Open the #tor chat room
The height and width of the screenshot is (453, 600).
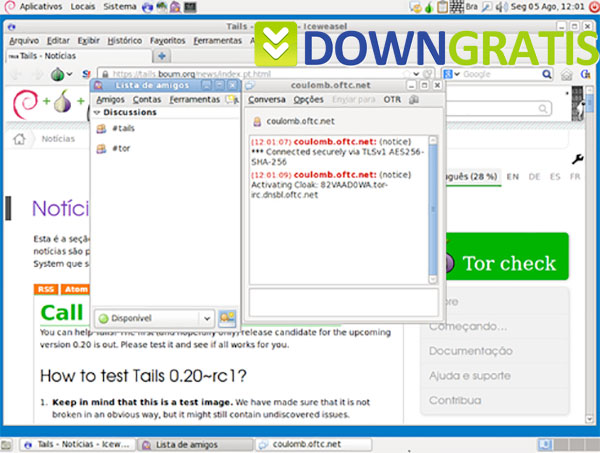[119, 149]
